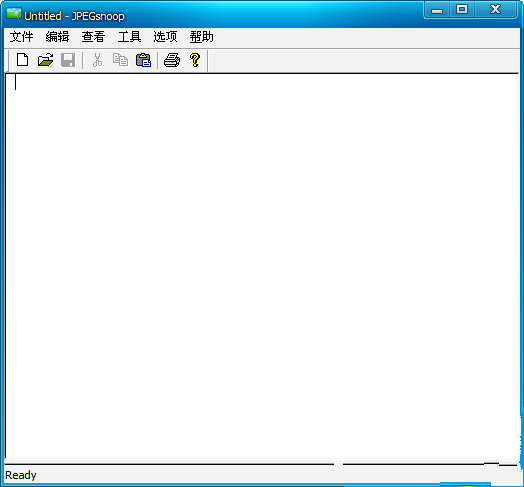
Task: Open the 文件 menu
Action: 21,37
